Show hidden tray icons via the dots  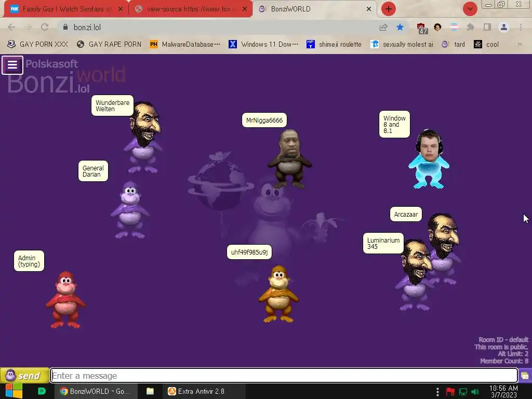tap(437, 392)
